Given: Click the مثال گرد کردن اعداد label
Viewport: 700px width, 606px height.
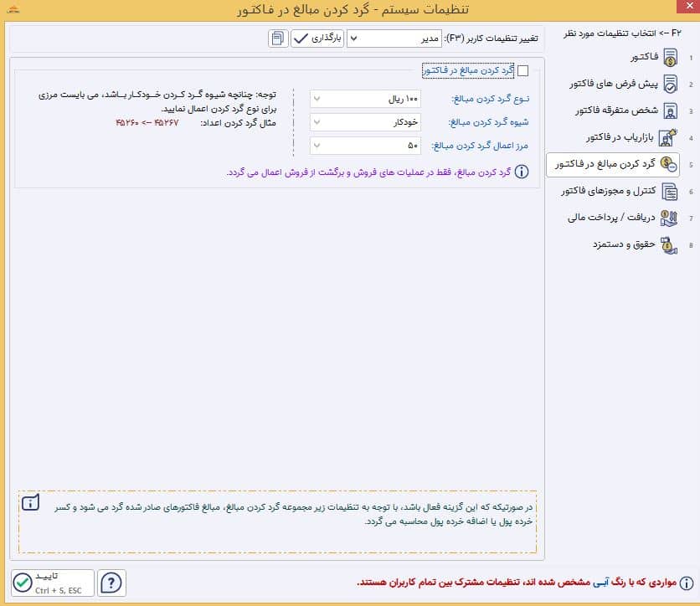Looking at the screenshot, I should point(238,123).
